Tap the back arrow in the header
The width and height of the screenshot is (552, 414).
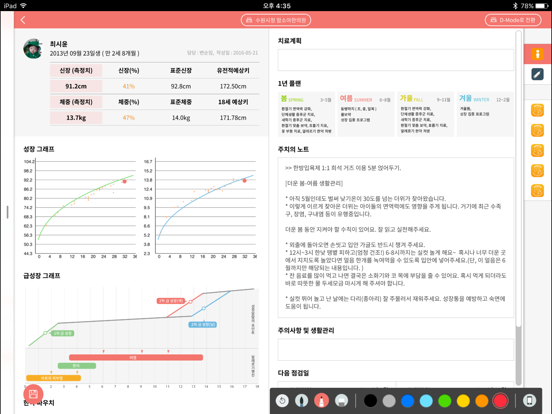pos(23,20)
